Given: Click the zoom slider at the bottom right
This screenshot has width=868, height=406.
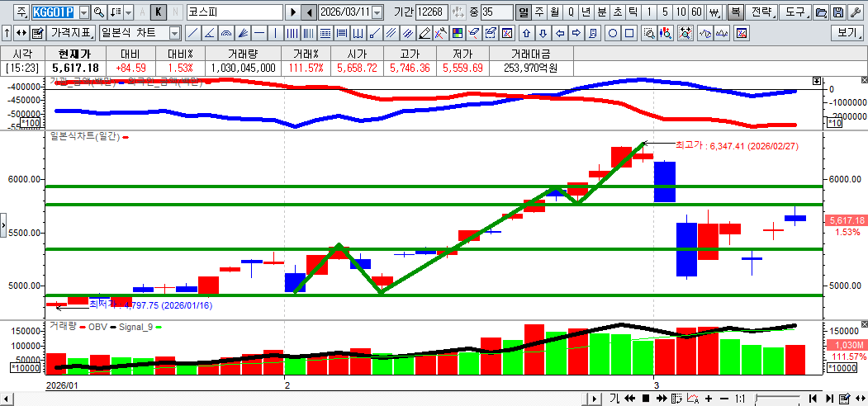Looking at the screenshot, I should [x=776, y=399].
